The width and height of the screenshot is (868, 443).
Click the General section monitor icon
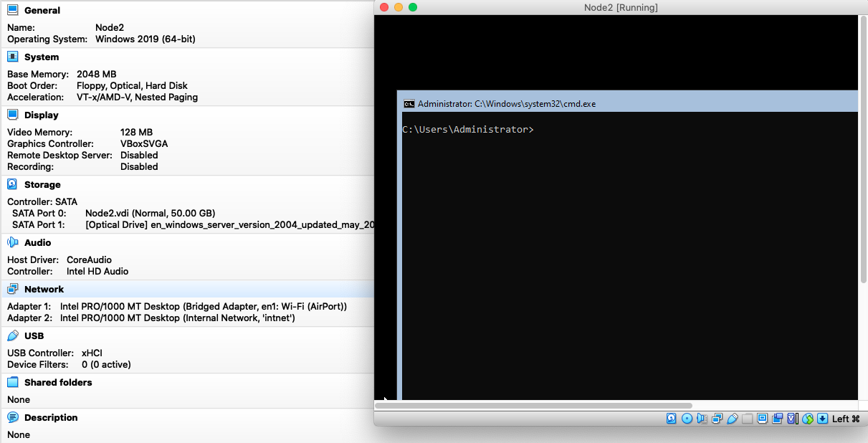13,11
